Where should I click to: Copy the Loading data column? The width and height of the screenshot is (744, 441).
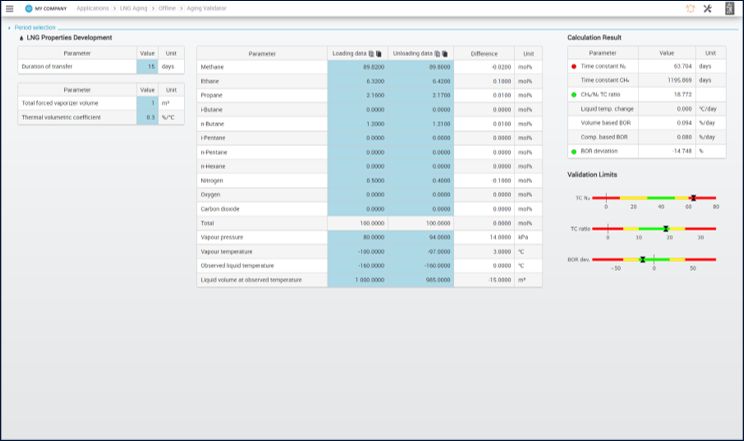pos(372,54)
